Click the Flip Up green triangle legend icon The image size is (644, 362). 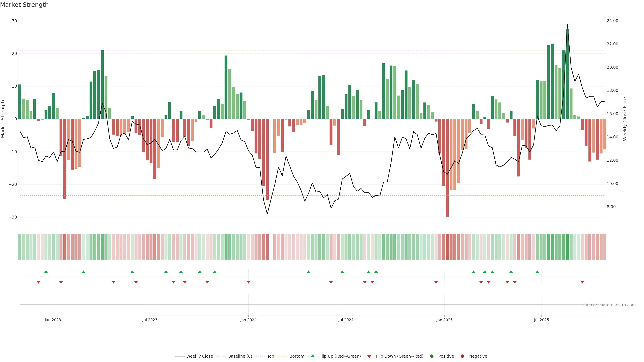[x=312, y=356]
